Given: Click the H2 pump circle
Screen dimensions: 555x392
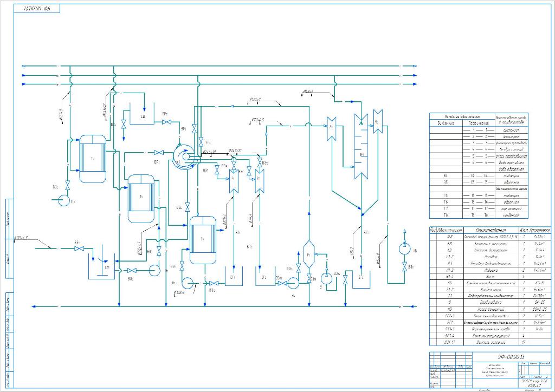Looking at the screenshot, I should click(64, 200).
